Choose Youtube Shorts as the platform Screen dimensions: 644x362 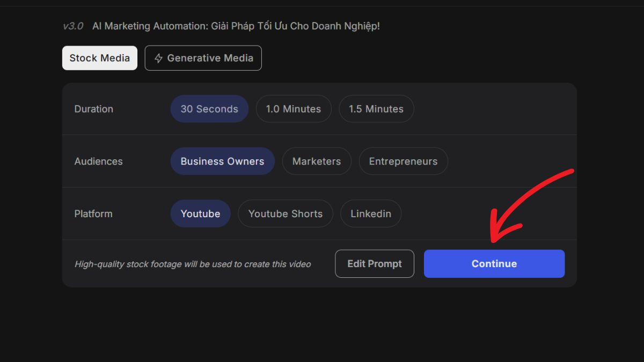point(286,213)
